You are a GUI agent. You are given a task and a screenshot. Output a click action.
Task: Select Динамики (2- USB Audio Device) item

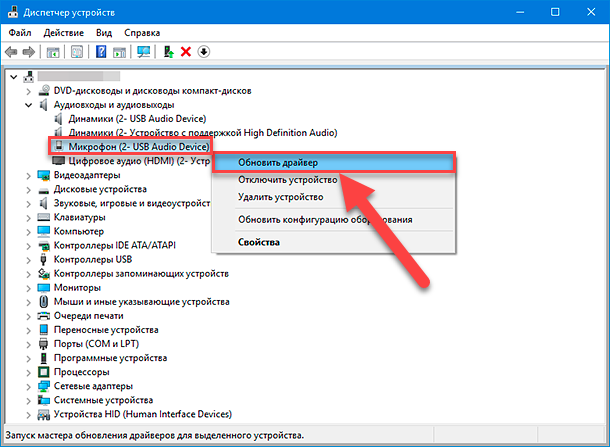(137, 119)
